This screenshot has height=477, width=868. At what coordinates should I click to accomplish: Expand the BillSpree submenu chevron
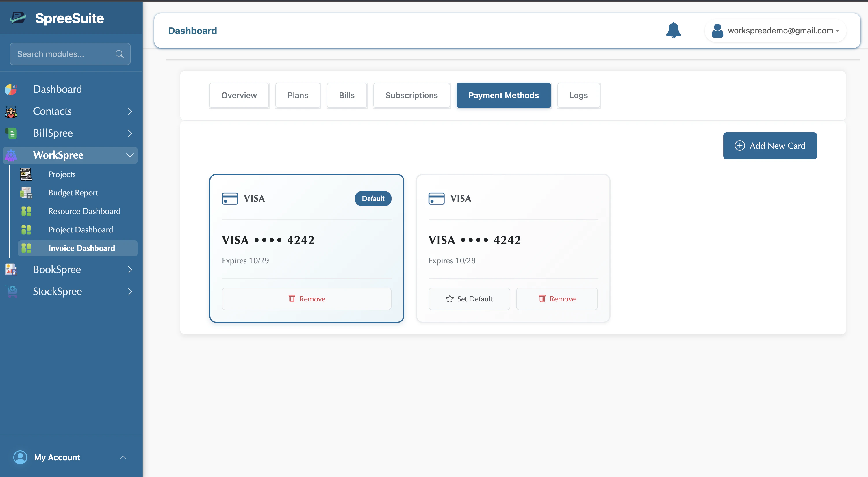pyautogui.click(x=130, y=133)
